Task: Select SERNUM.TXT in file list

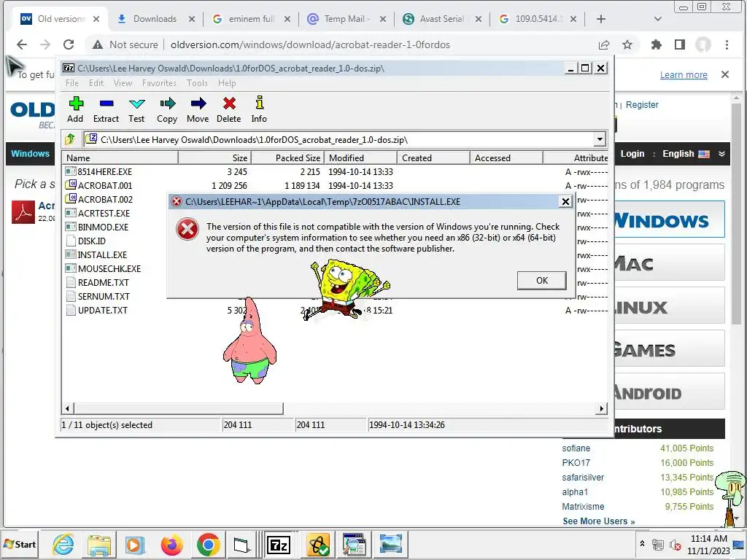Action: [x=104, y=296]
